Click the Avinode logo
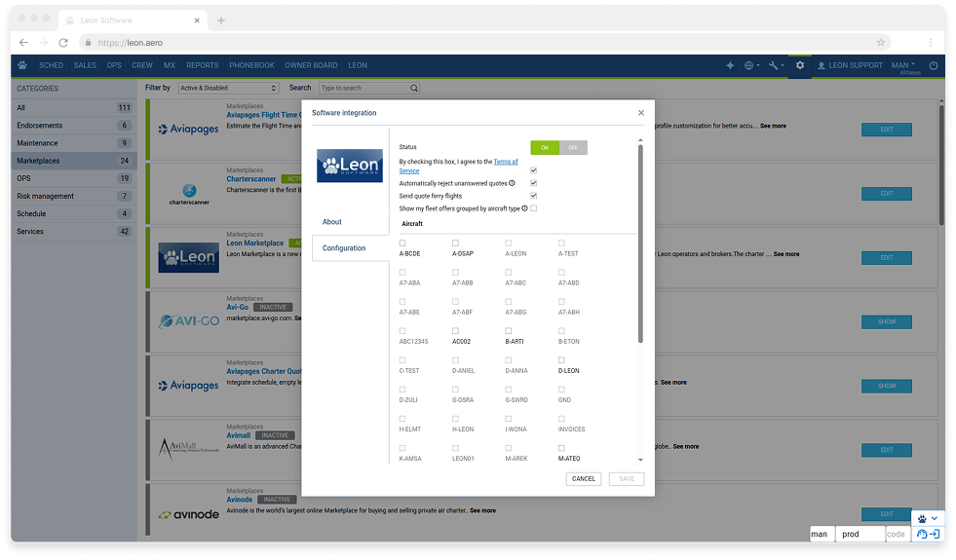Image resolution: width=956 pixels, height=560 pixels. (x=188, y=514)
